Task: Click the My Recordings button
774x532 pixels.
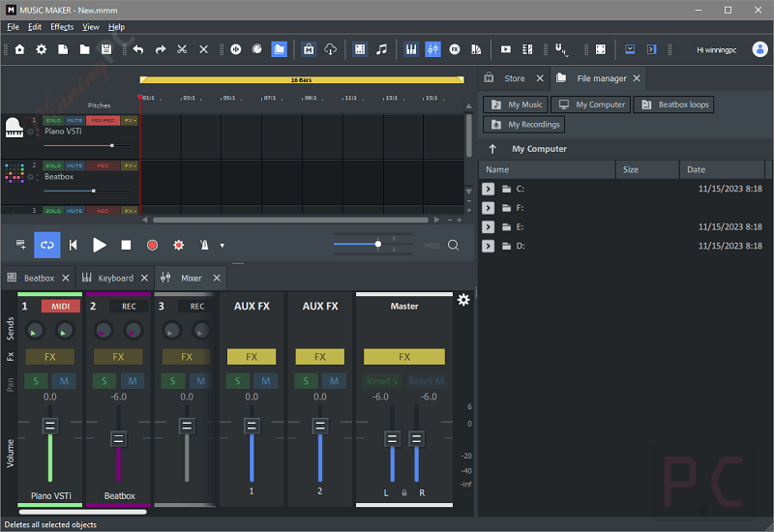Action: (523, 125)
